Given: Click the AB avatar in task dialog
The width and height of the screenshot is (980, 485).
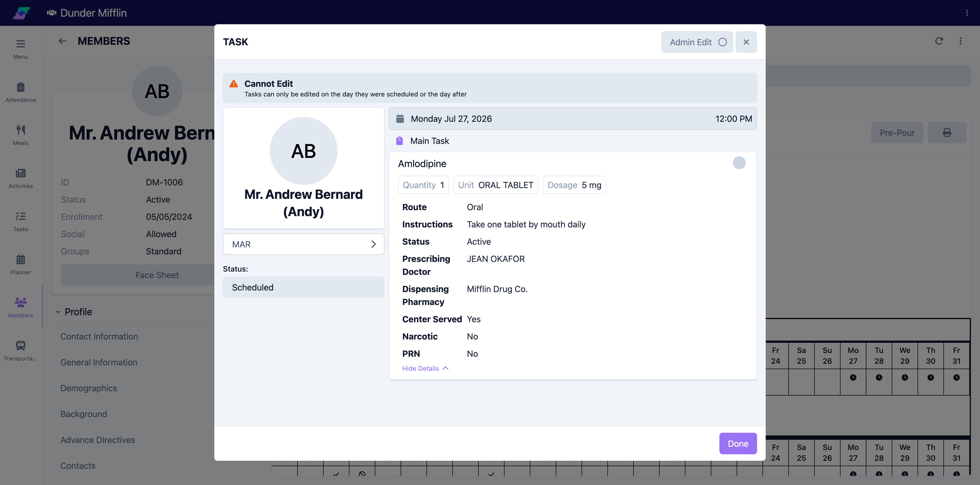Looking at the screenshot, I should click(x=303, y=151).
